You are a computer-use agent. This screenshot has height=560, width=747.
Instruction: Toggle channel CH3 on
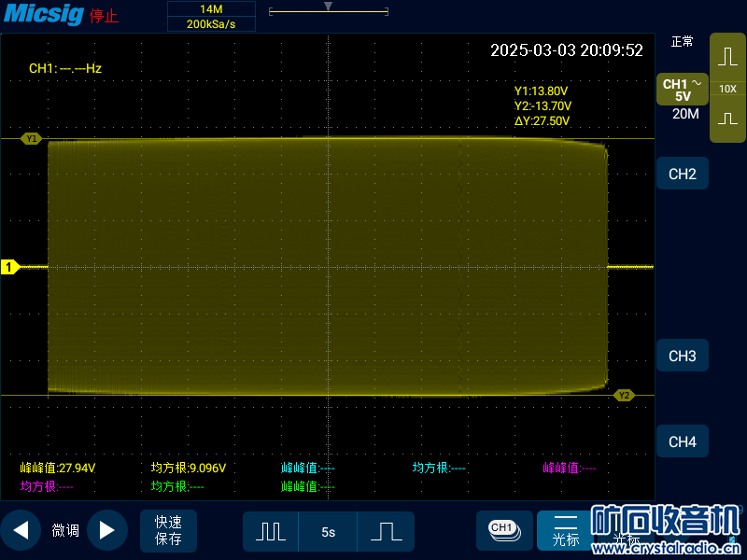[682, 356]
